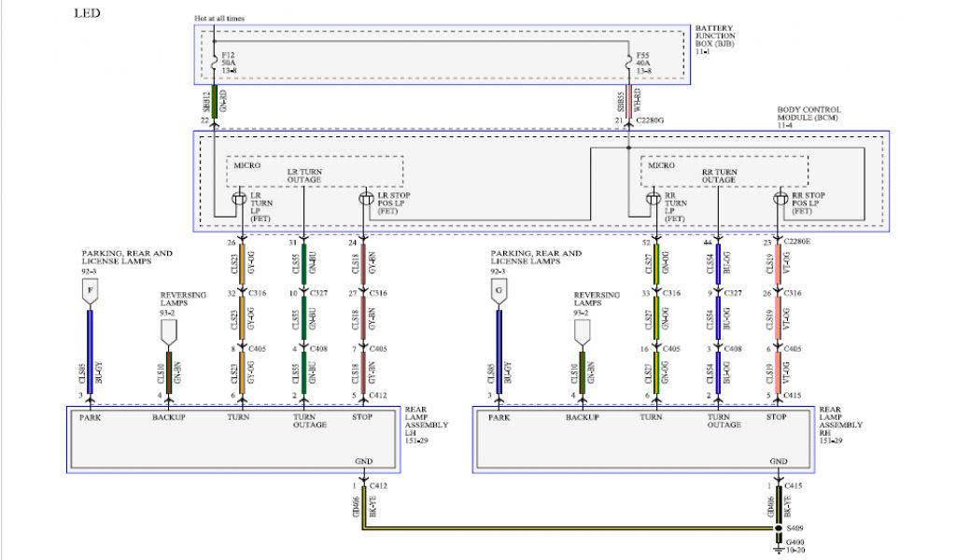This screenshot has width=956, height=560.
Task: Select the G400 ground symbol
Action: tap(778, 548)
